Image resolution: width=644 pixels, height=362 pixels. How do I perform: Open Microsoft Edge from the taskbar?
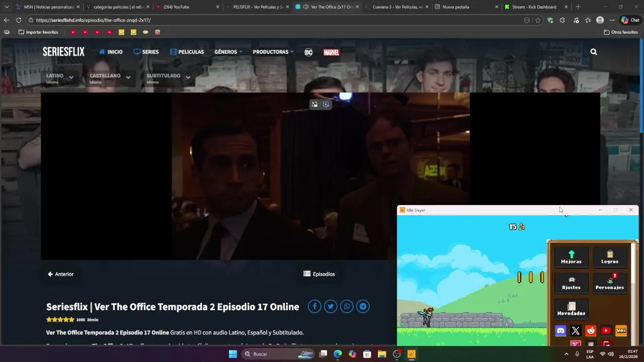tap(338, 354)
